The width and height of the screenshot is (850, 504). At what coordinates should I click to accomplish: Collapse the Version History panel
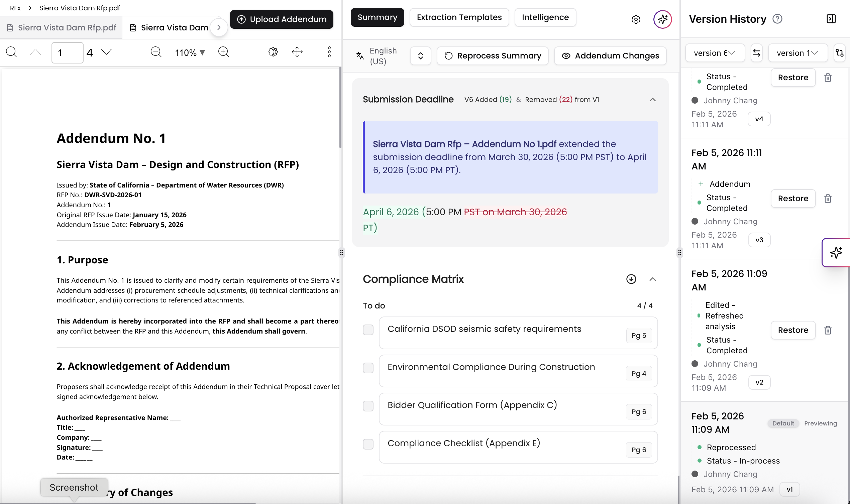pyautogui.click(x=831, y=19)
